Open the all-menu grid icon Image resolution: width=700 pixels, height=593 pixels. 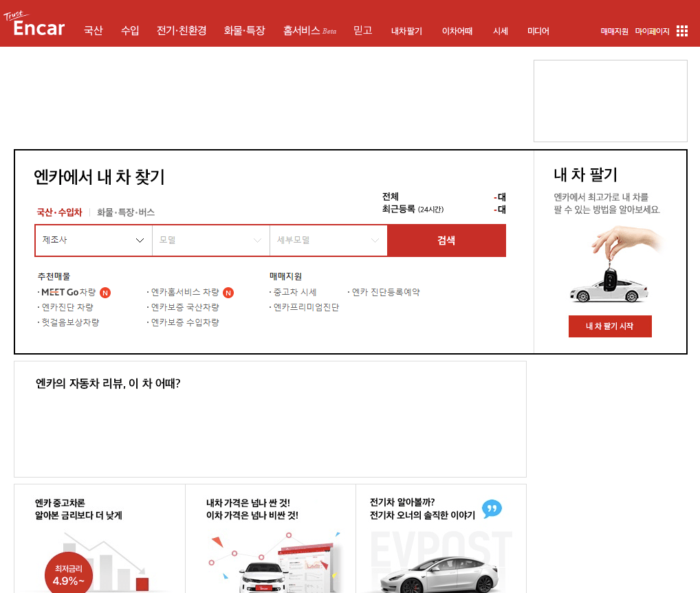(x=681, y=31)
